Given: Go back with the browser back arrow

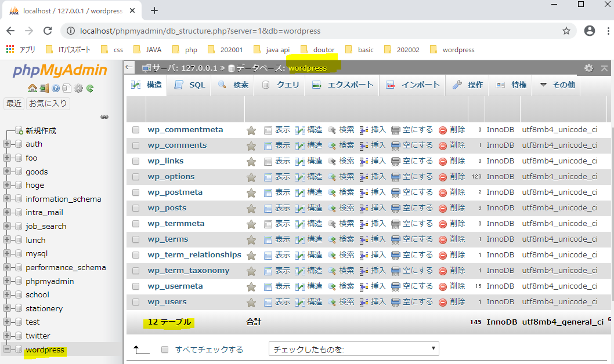Looking at the screenshot, I should [x=10, y=31].
